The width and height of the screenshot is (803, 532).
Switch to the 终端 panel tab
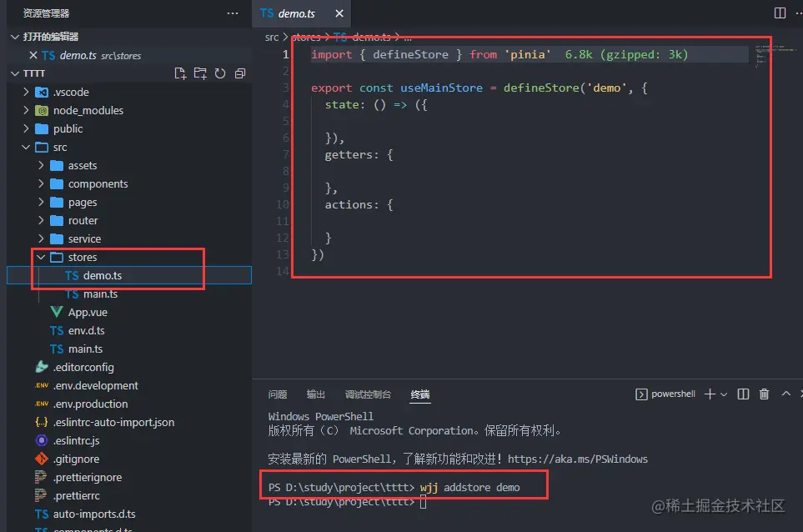click(x=420, y=394)
